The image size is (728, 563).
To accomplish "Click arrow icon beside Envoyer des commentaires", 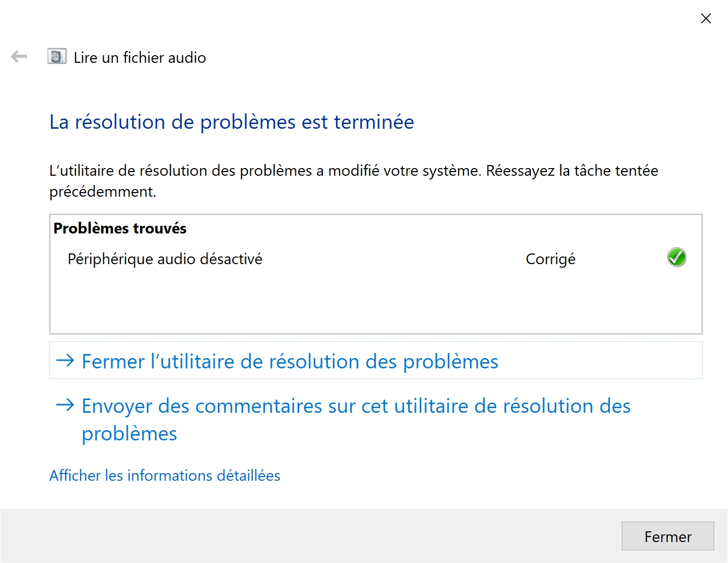I will tap(65, 405).
